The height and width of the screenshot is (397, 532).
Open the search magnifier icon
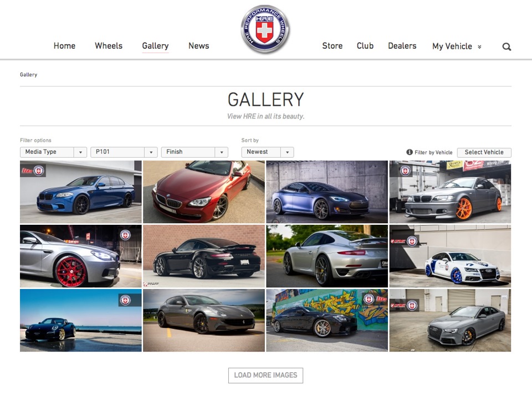(507, 47)
